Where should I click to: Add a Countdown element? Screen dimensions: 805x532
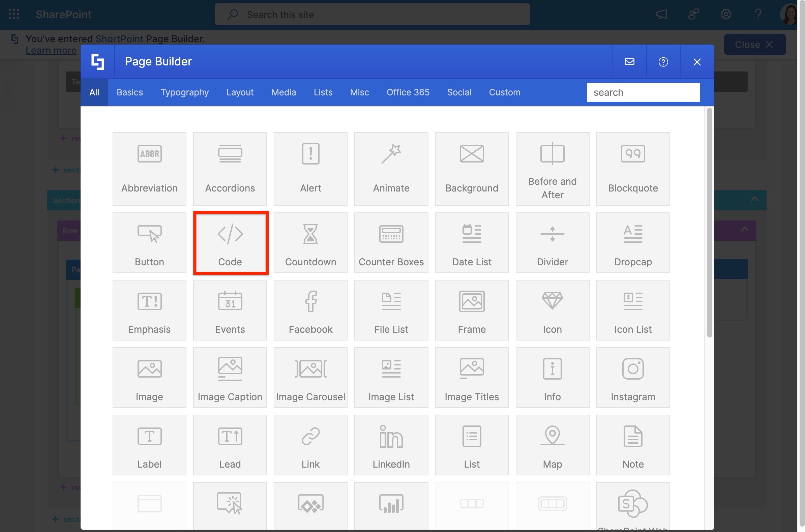310,243
